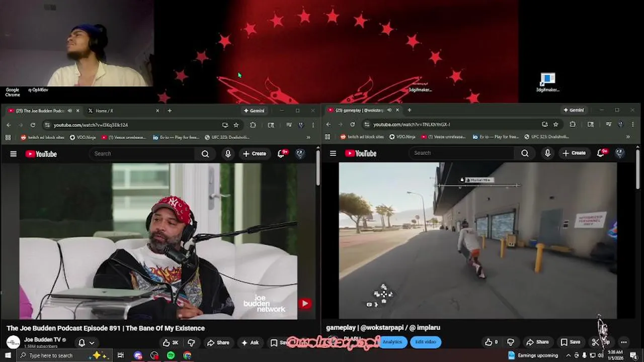Open YouTube notifications bell in gameplay window
Viewport: 644px width, 362px height.
[x=601, y=153]
